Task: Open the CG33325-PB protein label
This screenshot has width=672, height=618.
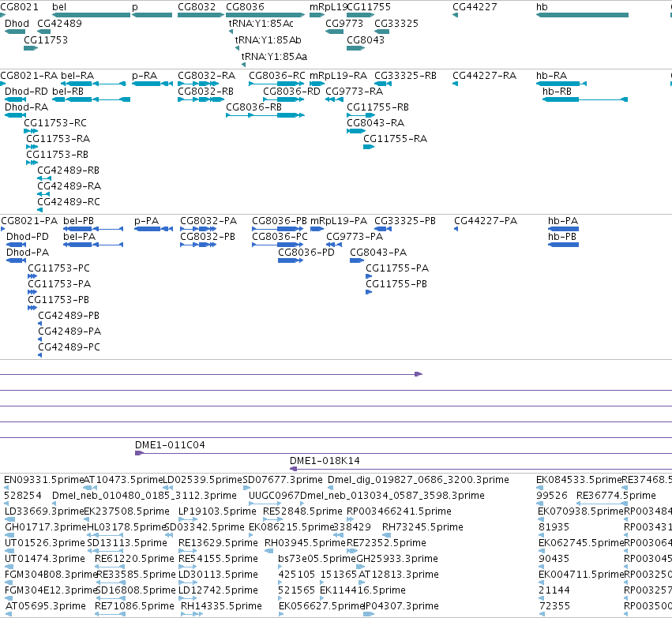Action: [405, 221]
